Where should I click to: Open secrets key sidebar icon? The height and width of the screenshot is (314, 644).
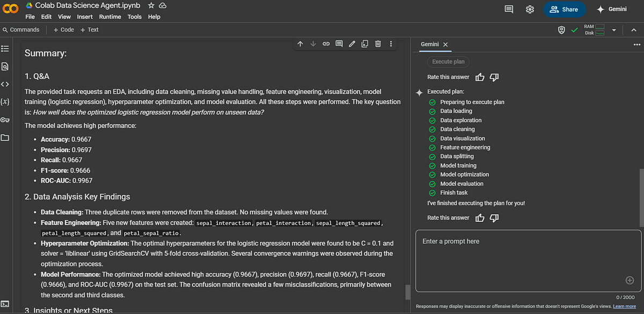(5, 119)
